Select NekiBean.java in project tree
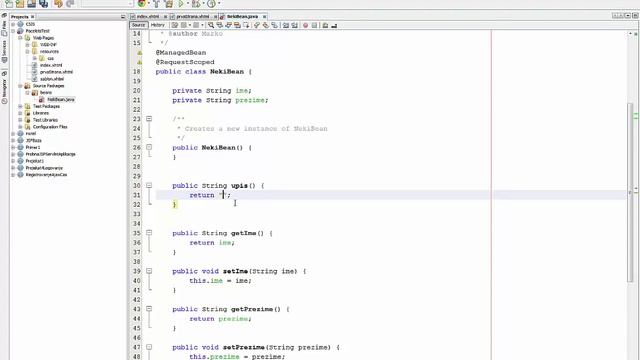The image size is (640, 360). click(60, 100)
